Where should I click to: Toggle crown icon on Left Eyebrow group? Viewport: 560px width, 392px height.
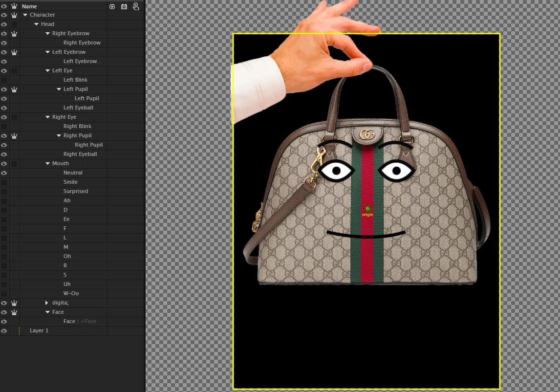tap(14, 52)
